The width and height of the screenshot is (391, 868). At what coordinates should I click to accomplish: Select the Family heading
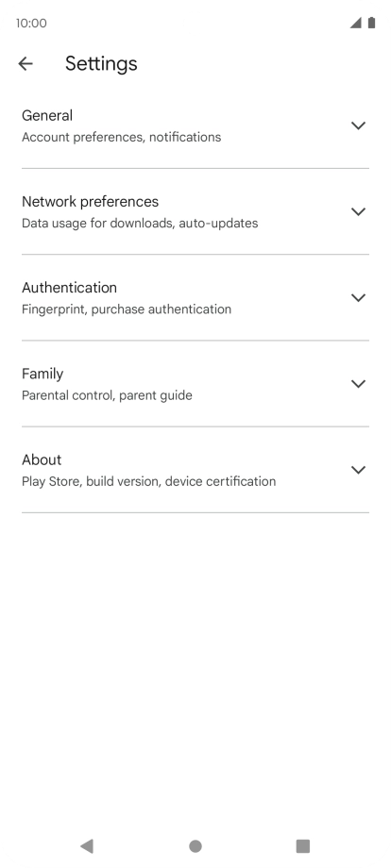coord(42,375)
